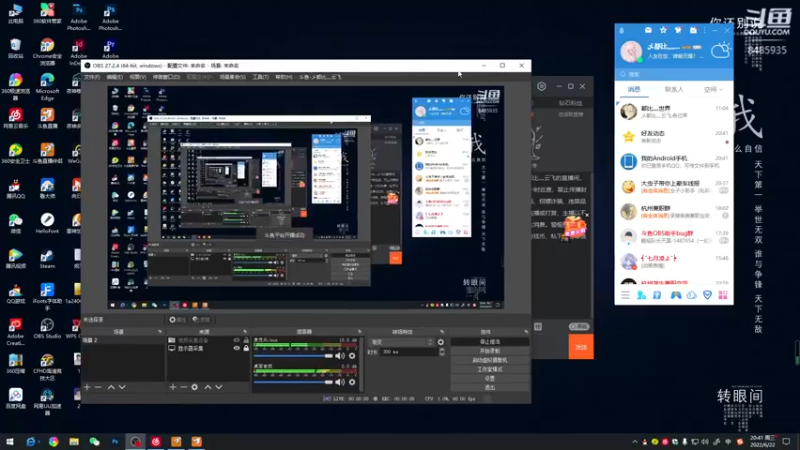800x450 pixels.
Task: Open WeChat from the taskbar
Action: tap(94, 441)
